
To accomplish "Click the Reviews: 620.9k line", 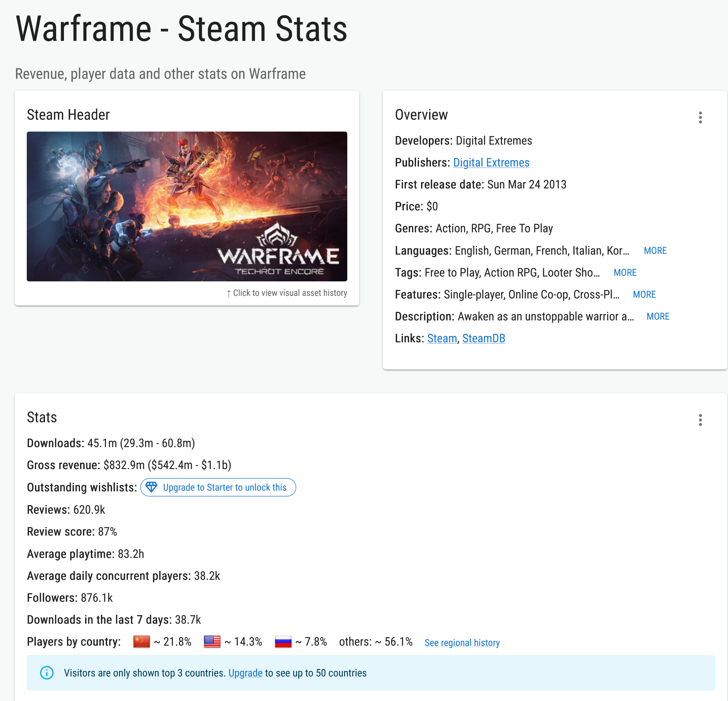I will (x=66, y=510).
